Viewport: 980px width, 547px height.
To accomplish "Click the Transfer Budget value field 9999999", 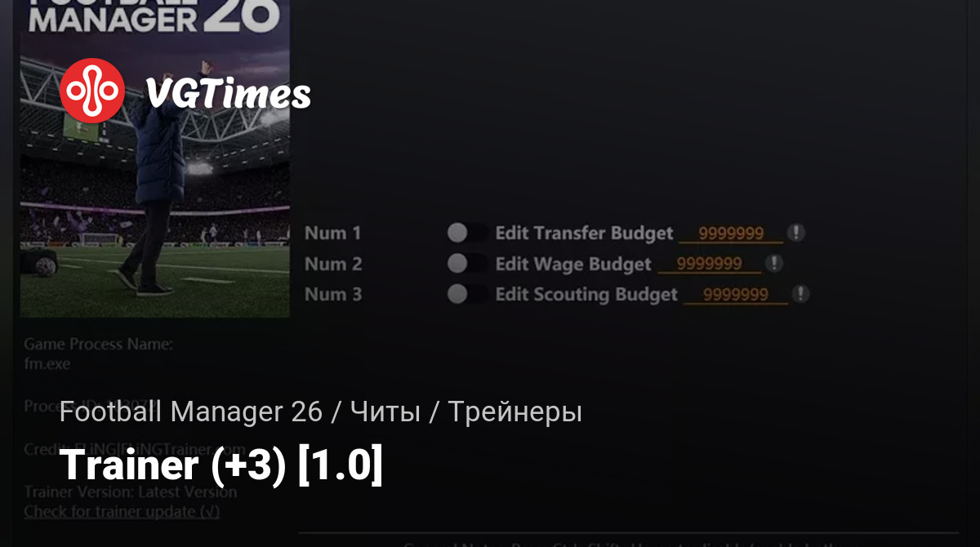I will click(x=731, y=233).
